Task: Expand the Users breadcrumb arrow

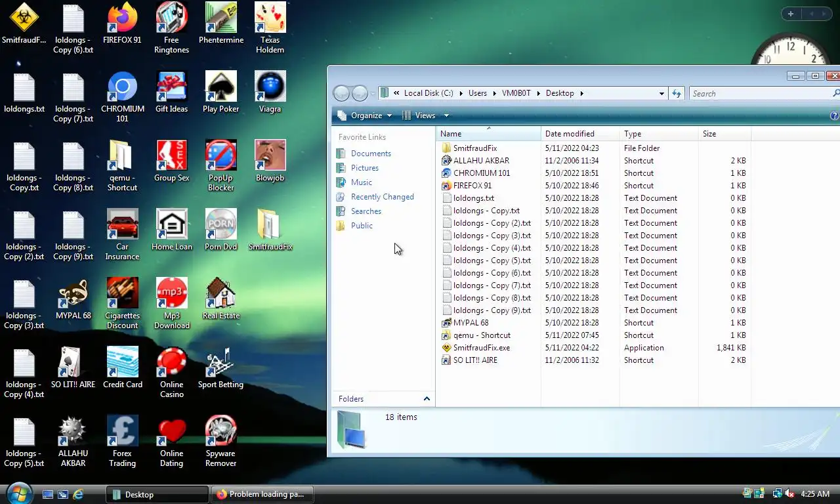Action: pyautogui.click(x=494, y=93)
